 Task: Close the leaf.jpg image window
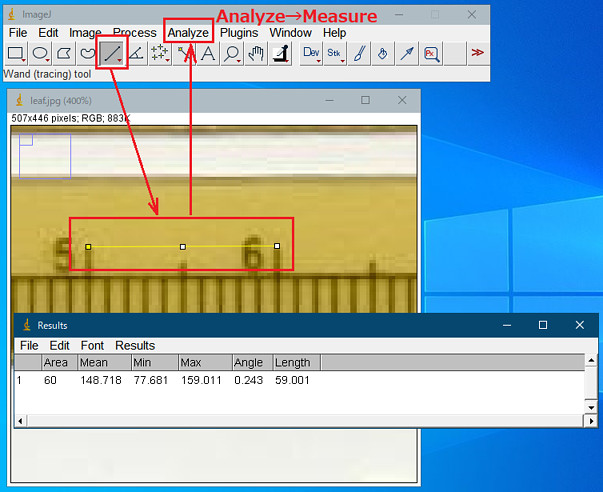(x=402, y=100)
